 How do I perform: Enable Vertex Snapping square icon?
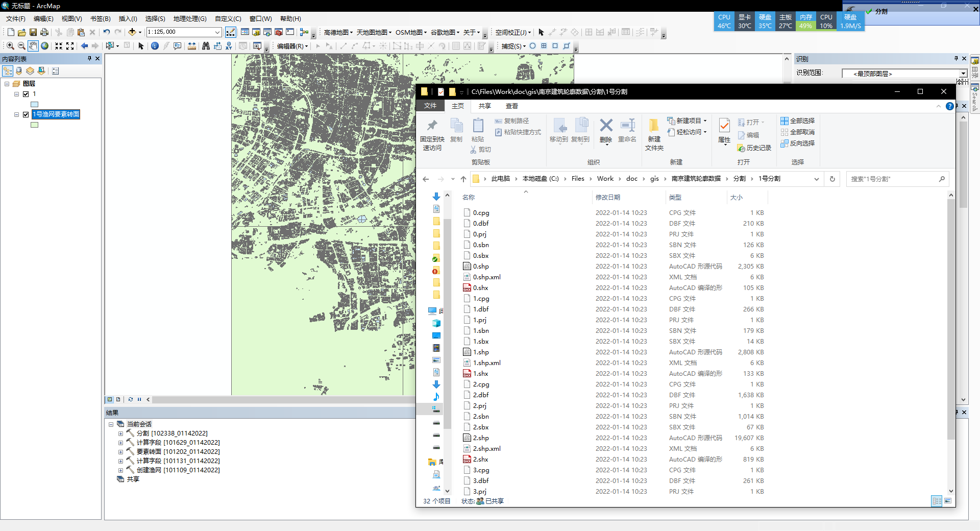(x=555, y=46)
